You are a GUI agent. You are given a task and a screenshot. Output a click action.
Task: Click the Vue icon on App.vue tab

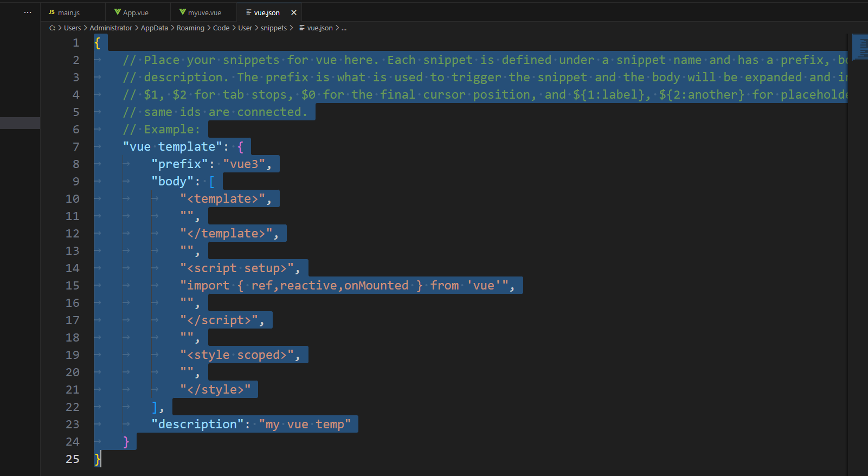(x=117, y=12)
